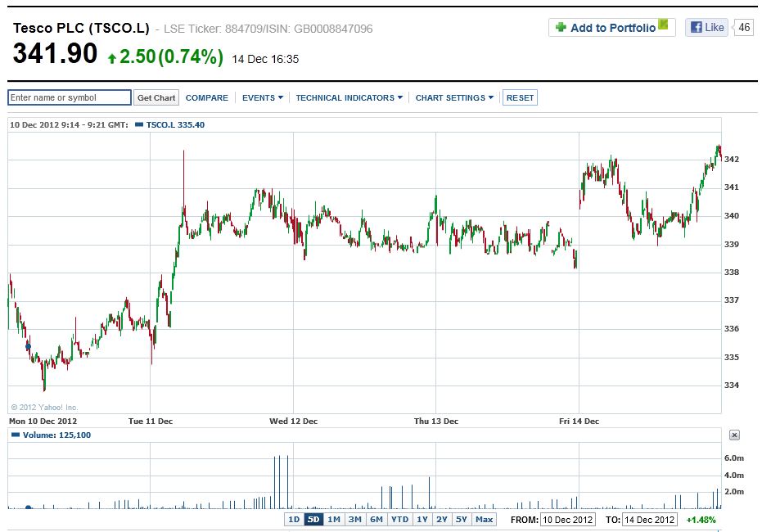Click the Reset button

520,97
